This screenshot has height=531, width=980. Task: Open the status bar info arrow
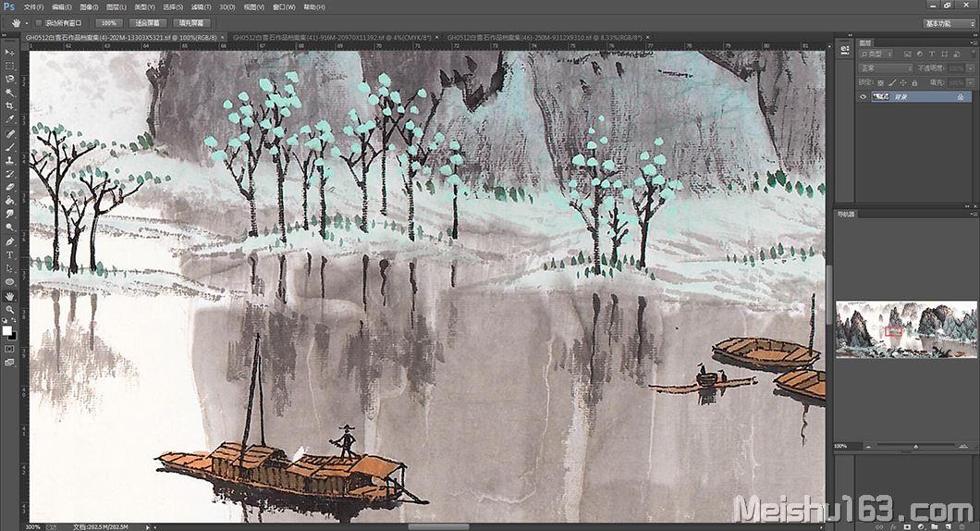pos(148,527)
